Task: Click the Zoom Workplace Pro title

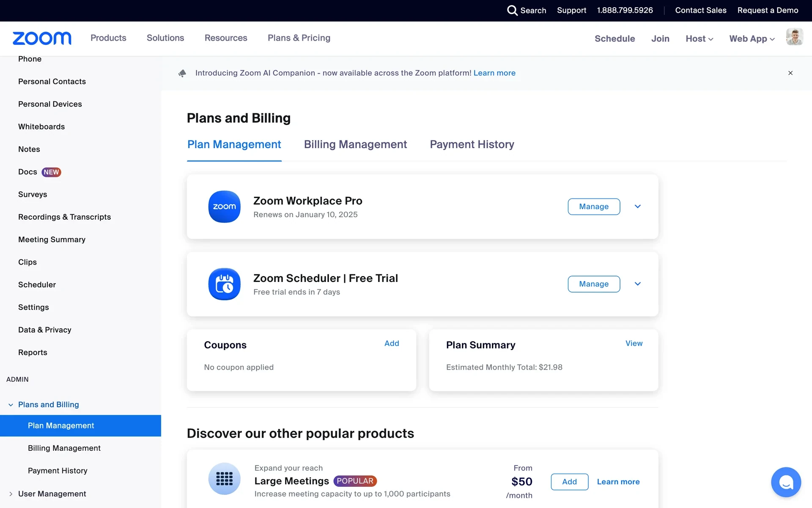Action: tap(307, 201)
